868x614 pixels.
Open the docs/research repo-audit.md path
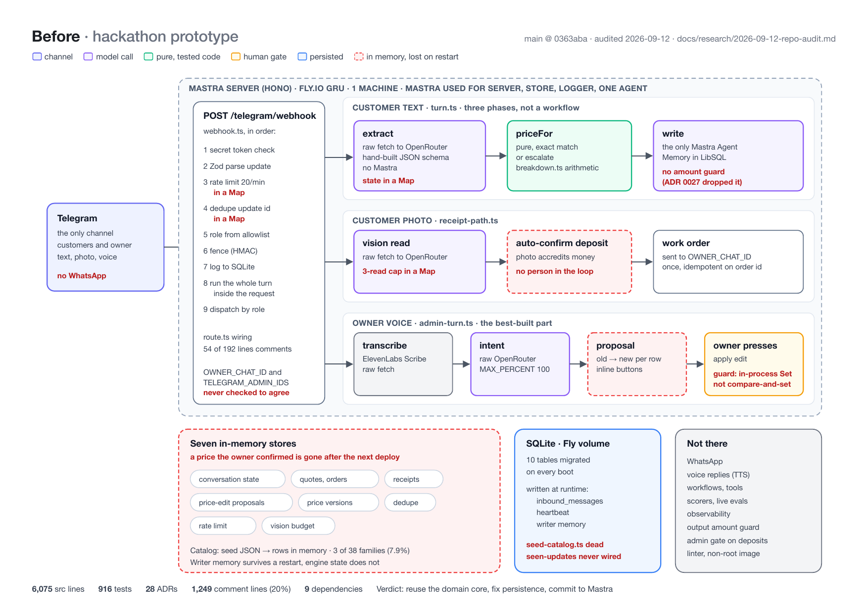(756, 39)
